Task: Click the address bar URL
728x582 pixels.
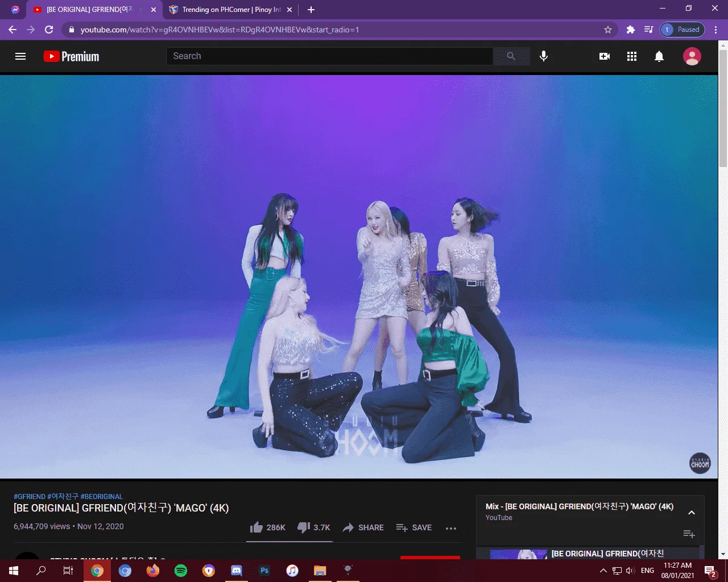Action: [220, 30]
